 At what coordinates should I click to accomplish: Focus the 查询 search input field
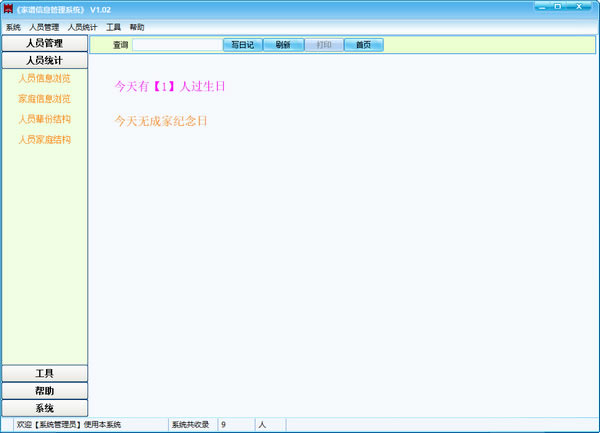[x=177, y=45]
